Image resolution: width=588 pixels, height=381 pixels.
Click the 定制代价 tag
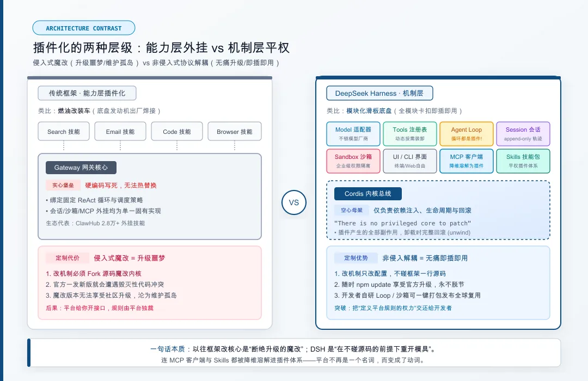68,258
